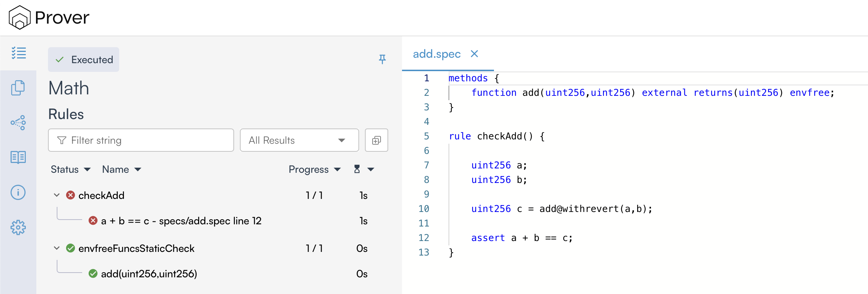Open the rules checklist sidebar icon
Image resolution: width=868 pixels, height=294 pixels.
click(18, 53)
